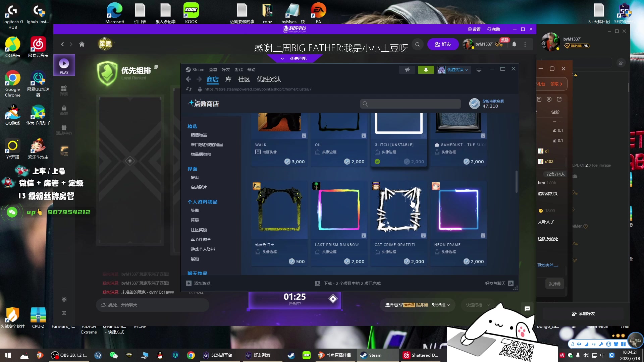Open the NEON FRAME item card
Viewport: 644px width, 362px height.
[x=459, y=224]
